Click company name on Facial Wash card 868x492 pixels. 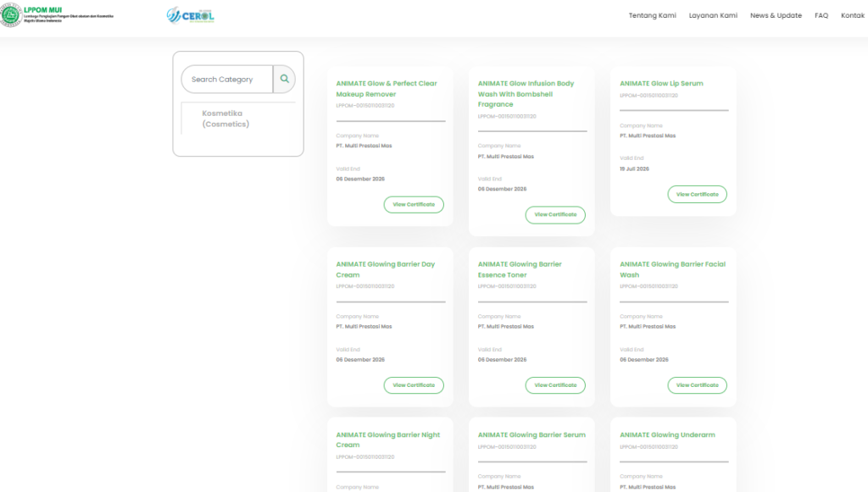coord(648,327)
